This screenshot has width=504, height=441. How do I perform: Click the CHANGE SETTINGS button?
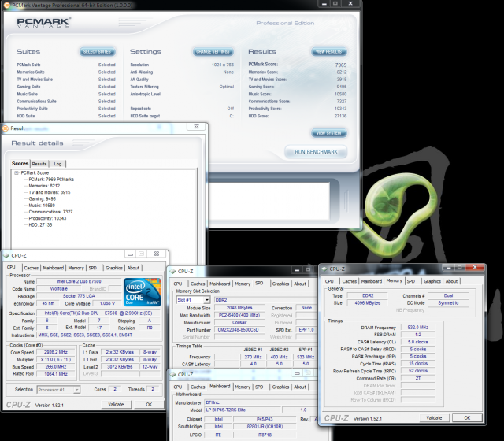(x=213, y=51)
